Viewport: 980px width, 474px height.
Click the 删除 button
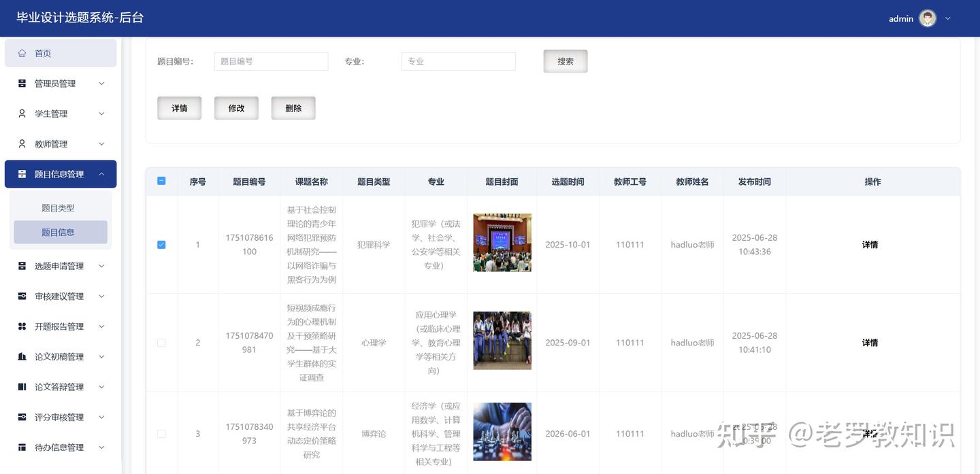click(293, 108)
